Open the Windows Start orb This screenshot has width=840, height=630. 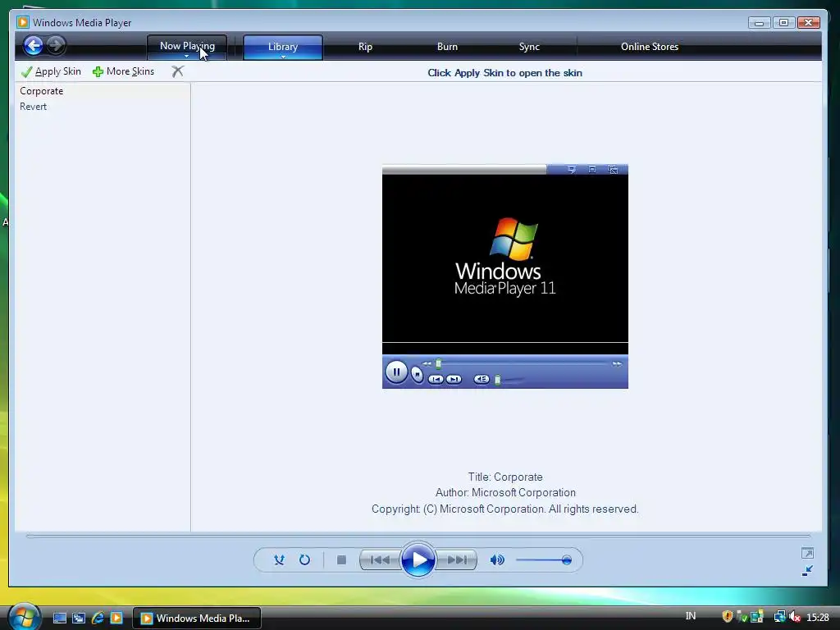[24, 618]
